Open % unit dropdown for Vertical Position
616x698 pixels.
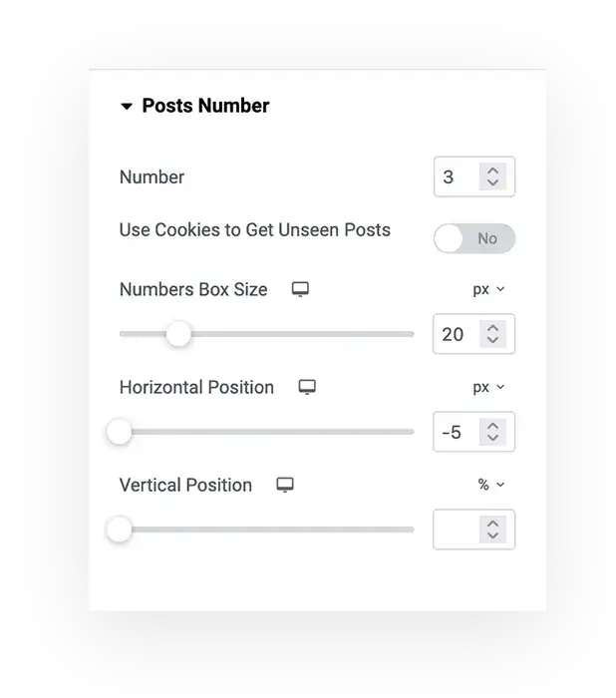(x=490, y=485)
